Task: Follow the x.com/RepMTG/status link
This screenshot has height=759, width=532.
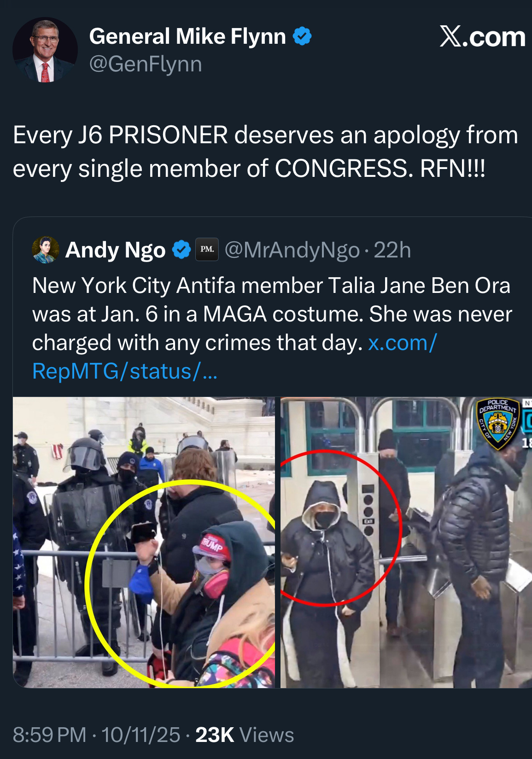Action: coord(234,357)
